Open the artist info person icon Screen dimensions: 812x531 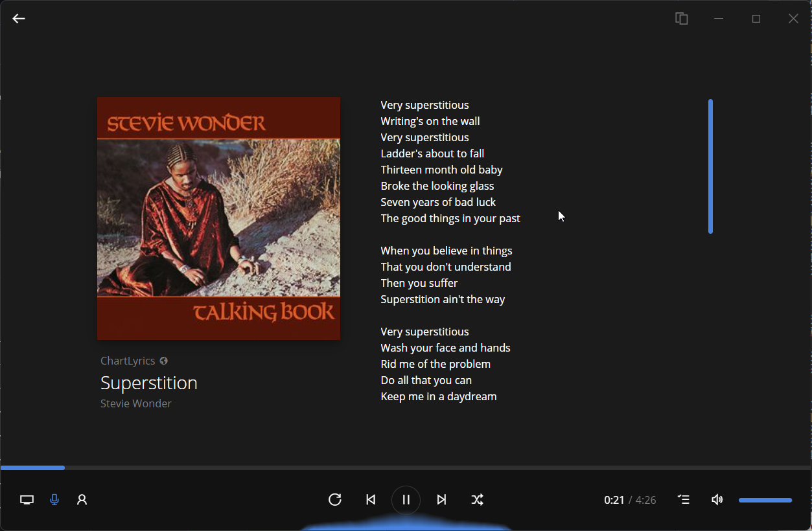click(x=82, y=500)
